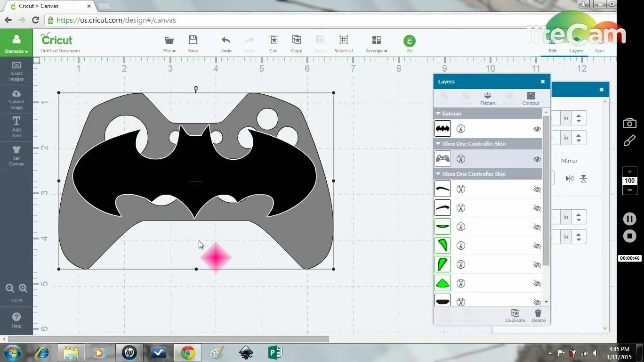Delete the selected layer

click(539, 316)
